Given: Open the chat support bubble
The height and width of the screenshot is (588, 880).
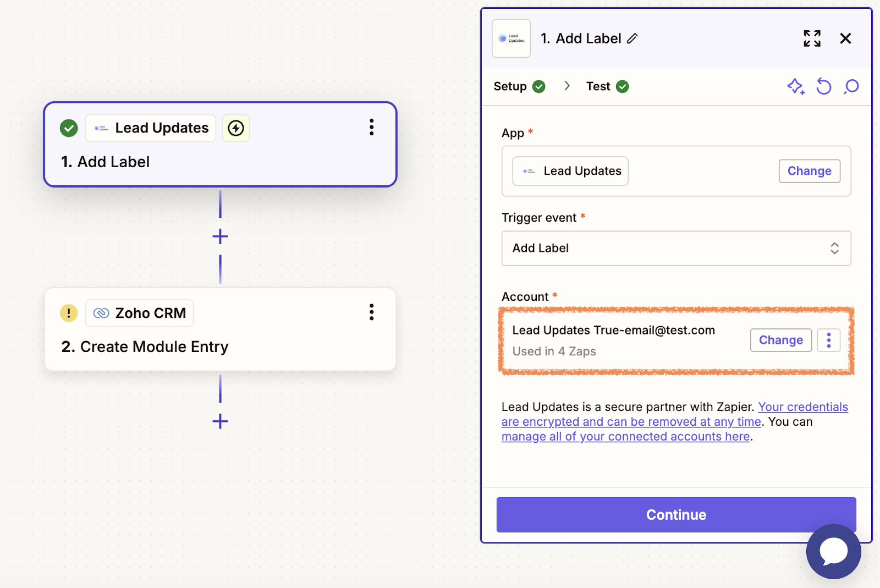Looking at the screenshot, I should 833,551.
